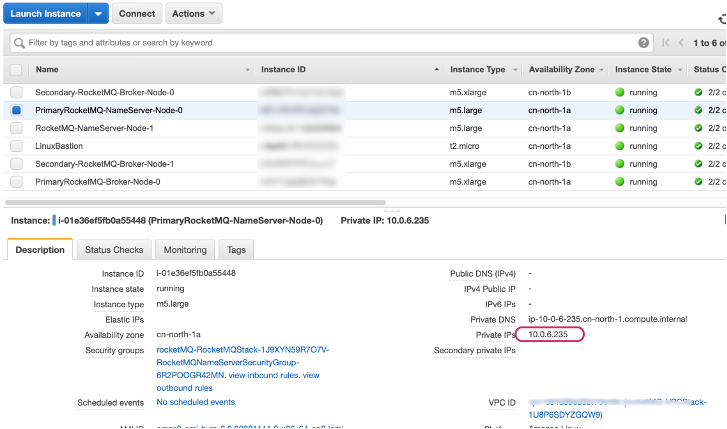Click the search magnifier icon
Screen dimensions: 727x429
pos(19,43)
